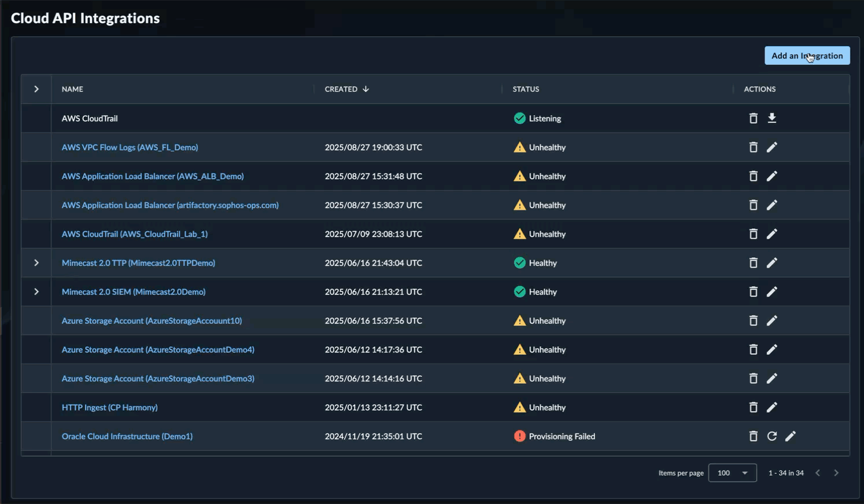Expand the Mimecast 2.0 TTP row
This screenshot has width=864, height=504.
(x=36, y=262)
